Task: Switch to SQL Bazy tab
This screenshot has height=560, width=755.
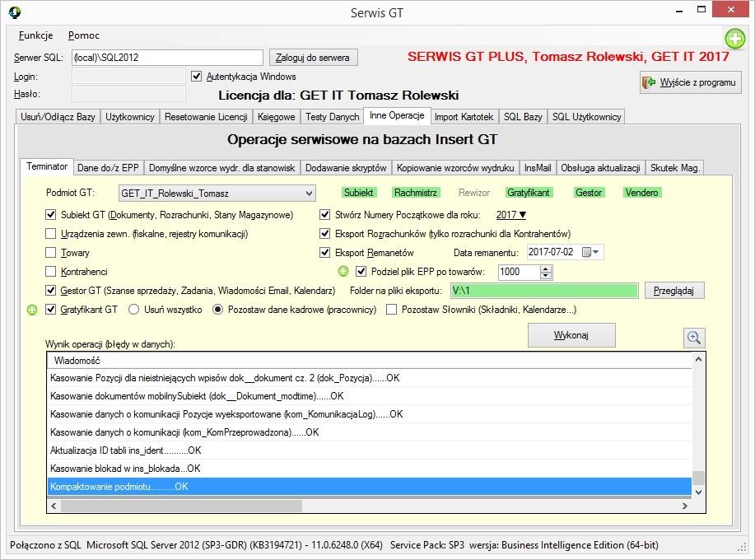Action: pos(523,116)
